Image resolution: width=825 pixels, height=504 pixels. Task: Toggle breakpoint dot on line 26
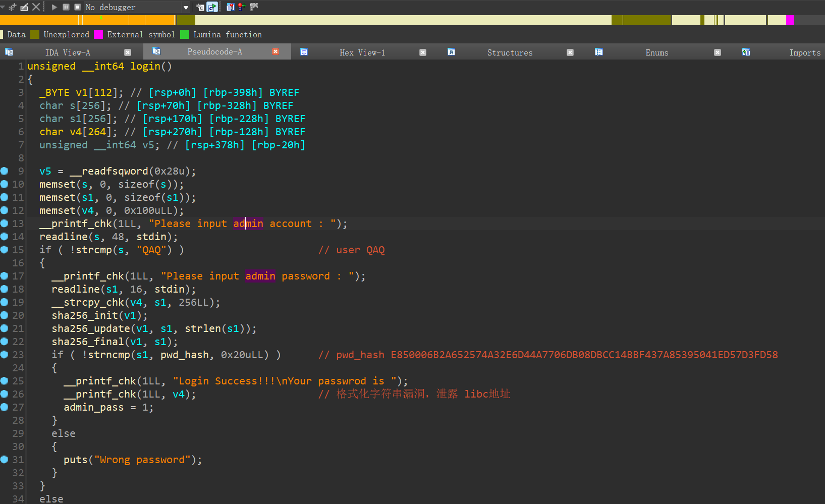pos(5,394)
